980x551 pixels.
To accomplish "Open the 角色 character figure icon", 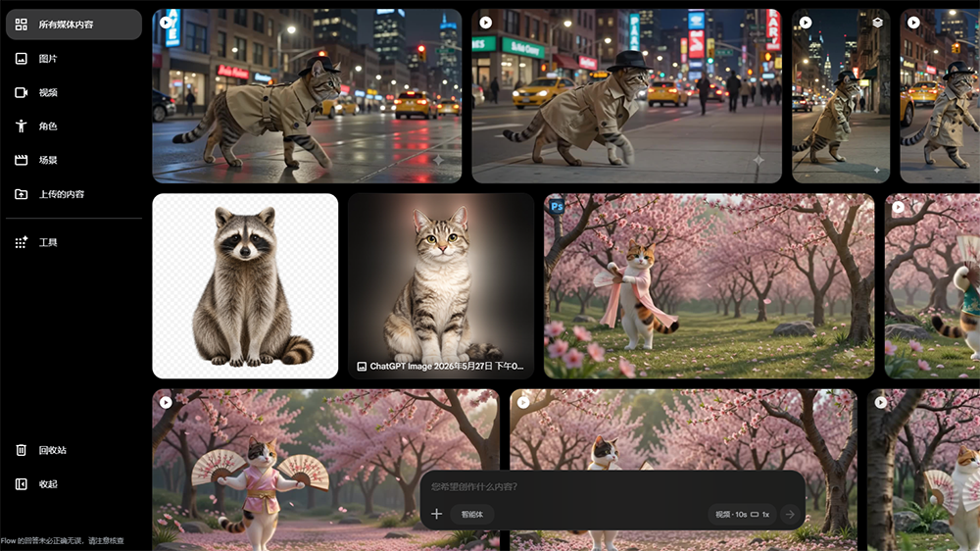I will click(x=22, y=125).
